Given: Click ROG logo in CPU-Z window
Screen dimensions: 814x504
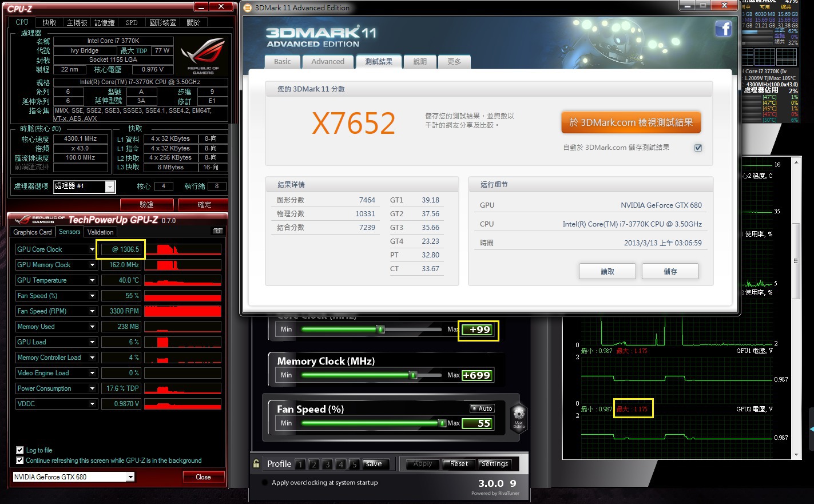Looking at the screenshot, I should [x=203, y=56].
